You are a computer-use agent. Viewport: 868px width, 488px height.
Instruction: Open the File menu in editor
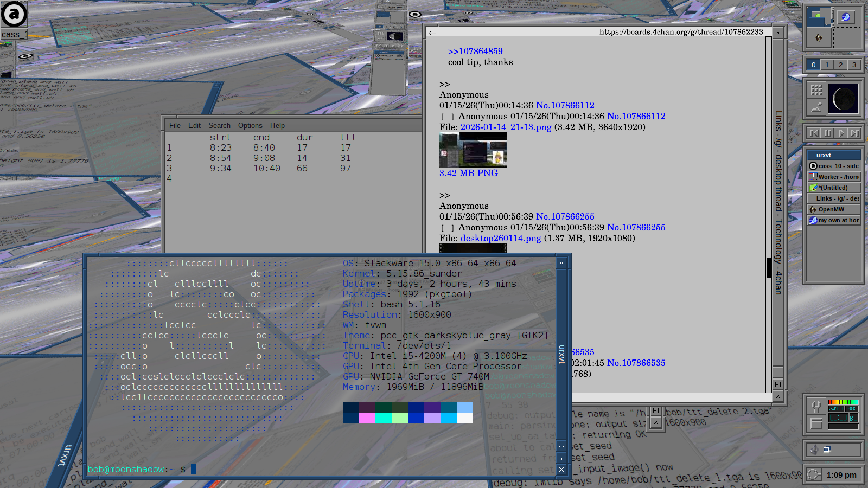coord(175,126)
